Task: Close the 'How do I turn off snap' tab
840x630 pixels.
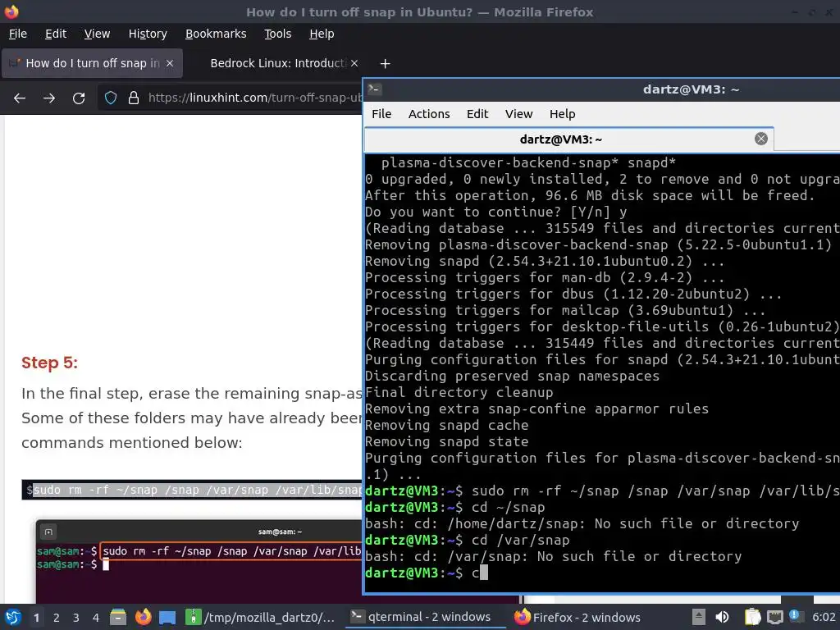Action: point(170,63)
